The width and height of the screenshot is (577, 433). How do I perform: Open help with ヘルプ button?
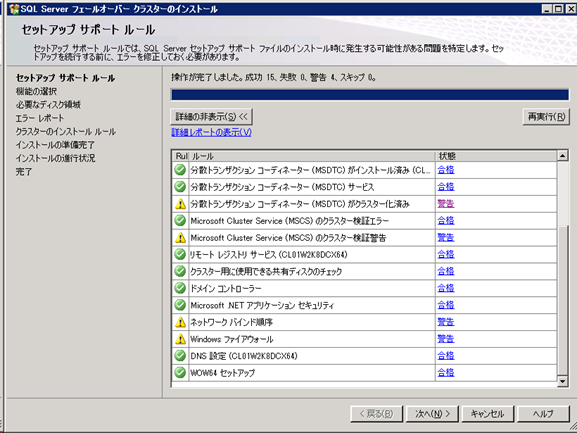(543, 414)
